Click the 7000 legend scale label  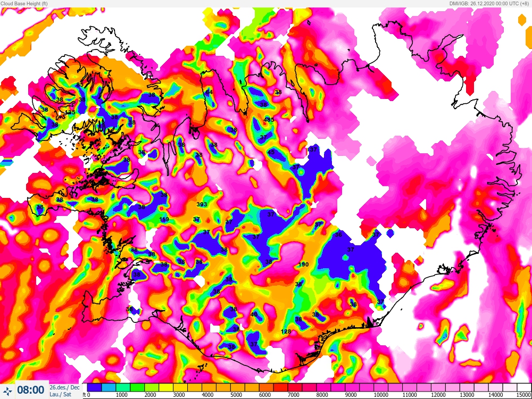[294, 395]
